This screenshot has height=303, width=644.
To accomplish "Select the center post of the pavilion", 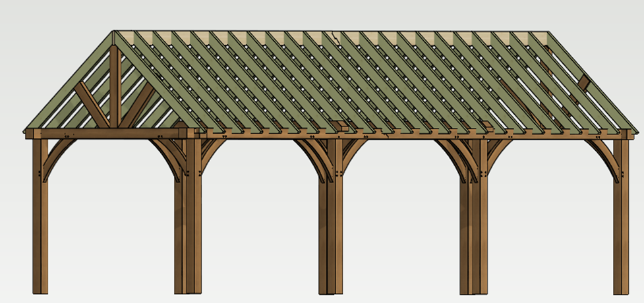I will coord(335,216).
